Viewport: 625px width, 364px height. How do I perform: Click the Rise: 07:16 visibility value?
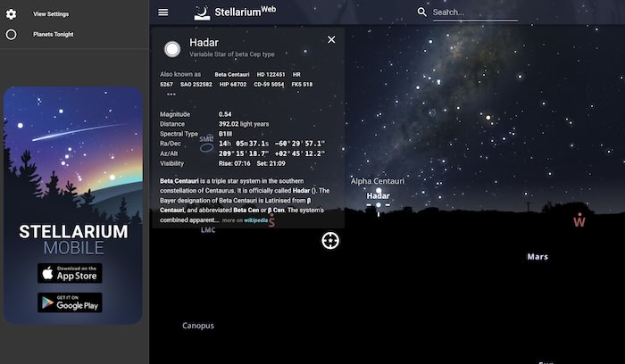pyautogui.click(x=234, y=163)
